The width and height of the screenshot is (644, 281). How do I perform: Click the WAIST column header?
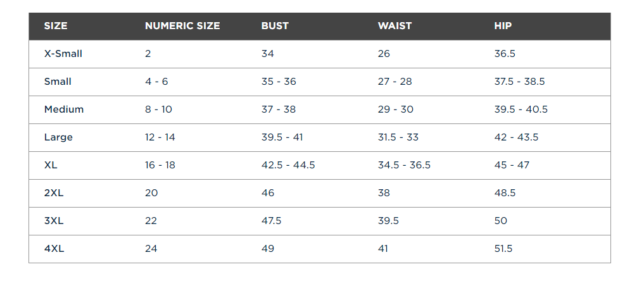pyautogui.click(x=395, y=26)
